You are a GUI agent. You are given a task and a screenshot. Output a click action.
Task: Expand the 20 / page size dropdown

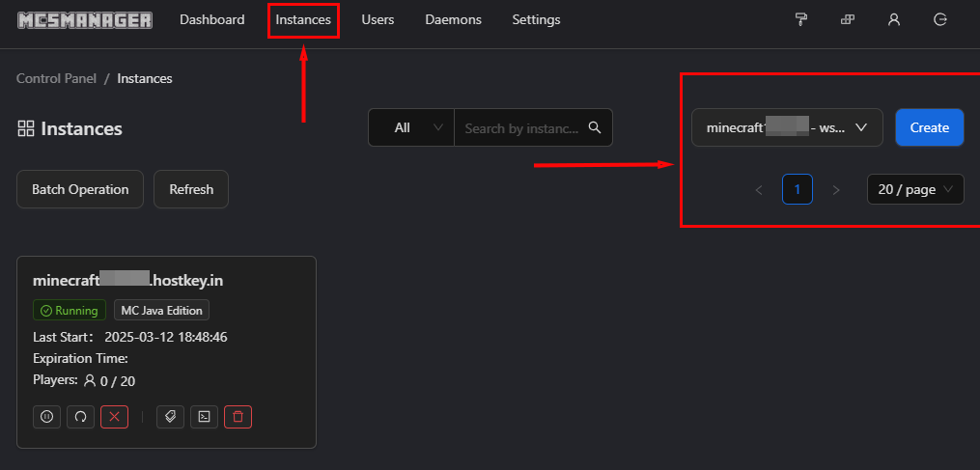click(x=915, y=190)
